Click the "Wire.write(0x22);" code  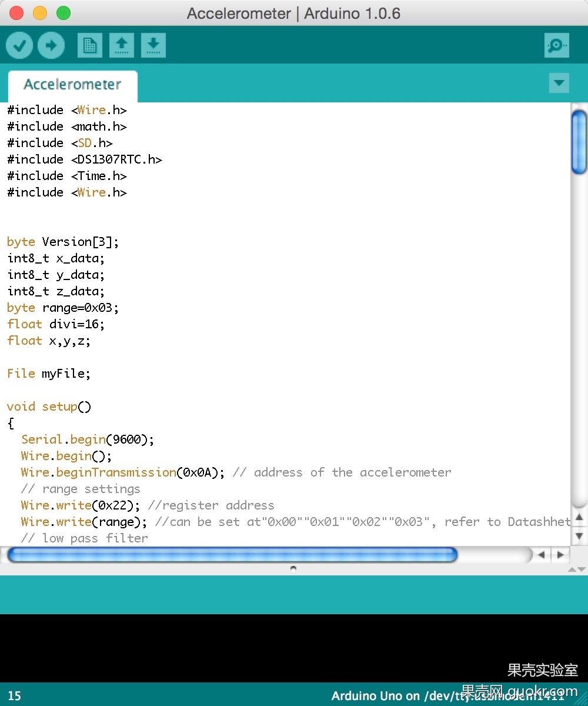tap(81, 505)
